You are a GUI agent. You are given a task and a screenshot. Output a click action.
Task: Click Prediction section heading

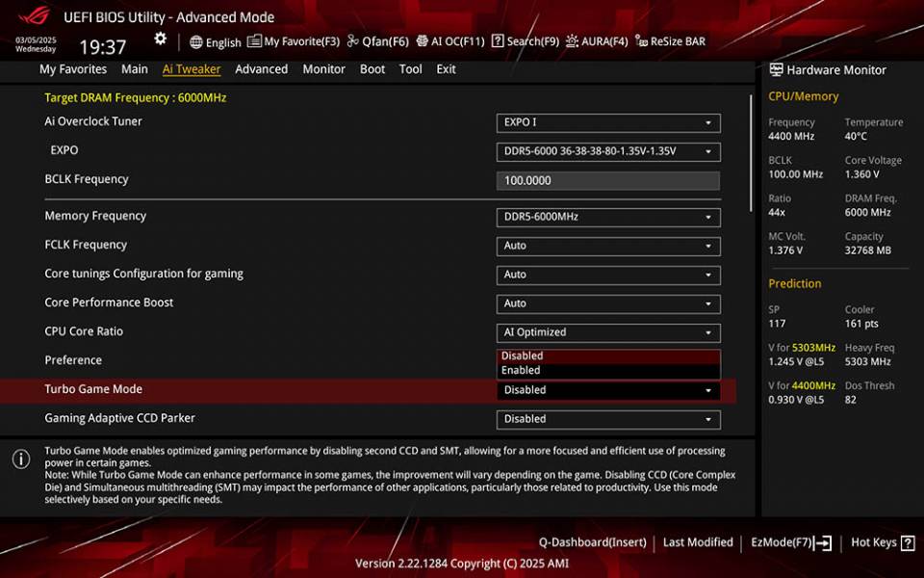click(x=794, y=283)
